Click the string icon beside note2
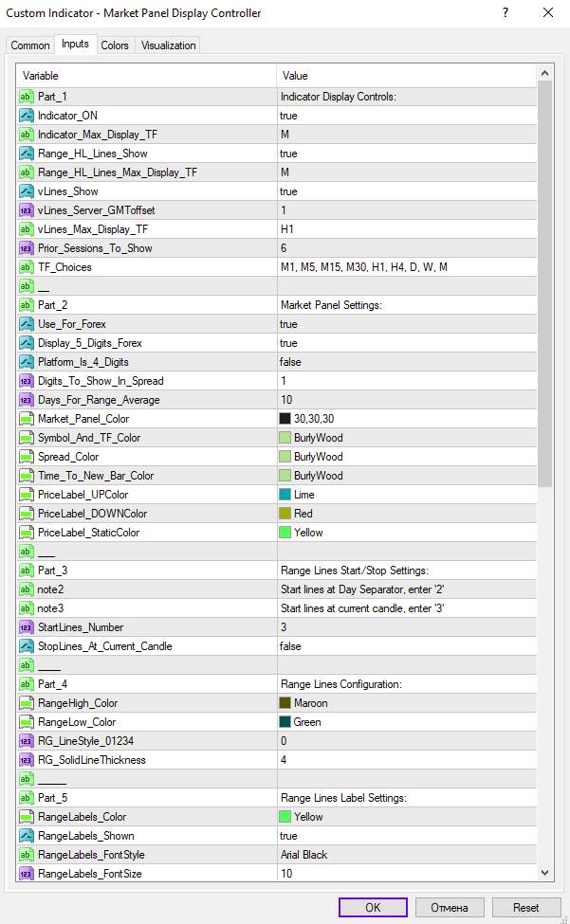 pyautogui.click(x=26, y=589)
